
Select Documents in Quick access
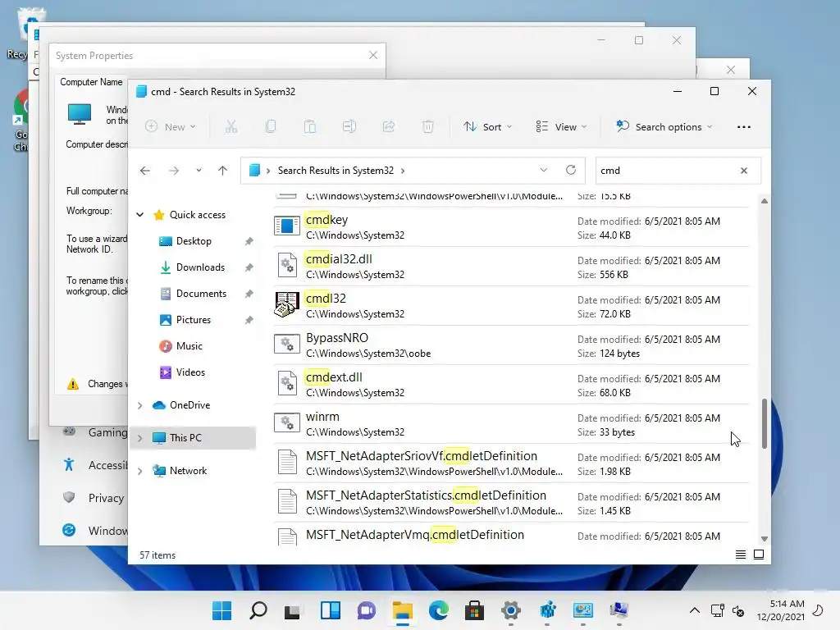201,294
